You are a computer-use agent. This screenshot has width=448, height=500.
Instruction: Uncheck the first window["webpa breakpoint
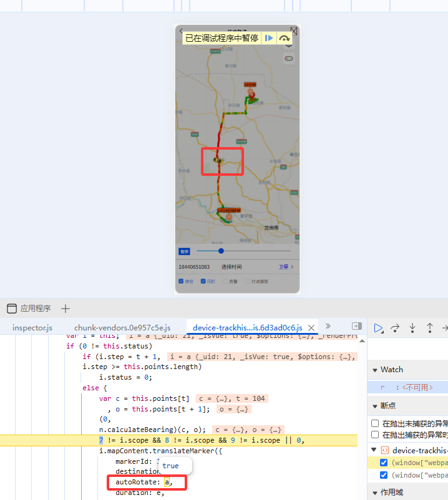coord(384,463)
